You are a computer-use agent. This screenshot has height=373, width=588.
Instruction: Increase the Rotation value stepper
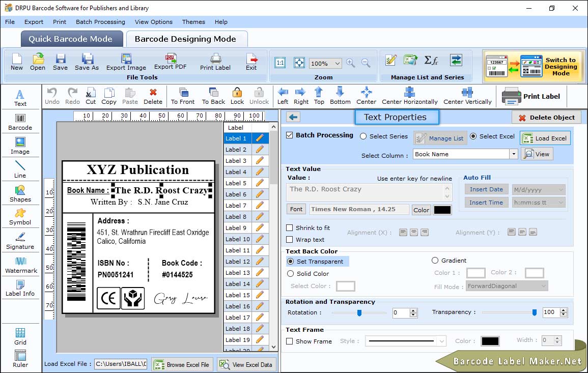tap(413, 310)
